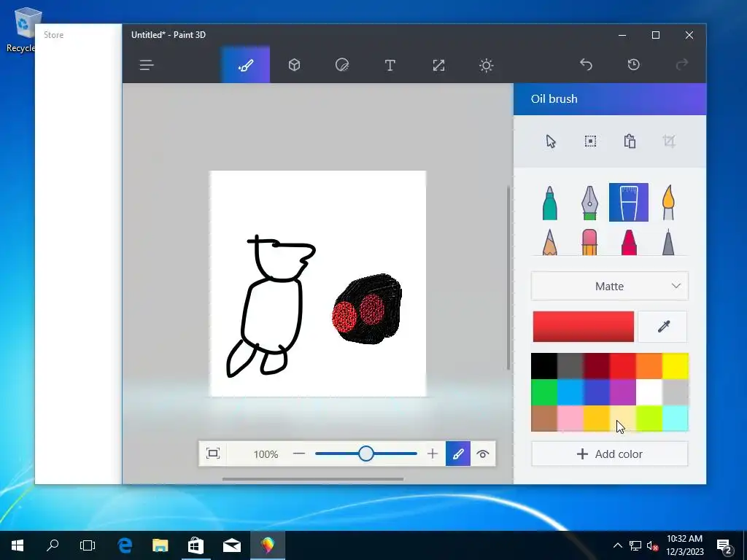The width and height of the screenshot is (747, 560).
Task: Click the Add color button
Action: point(610,454)
